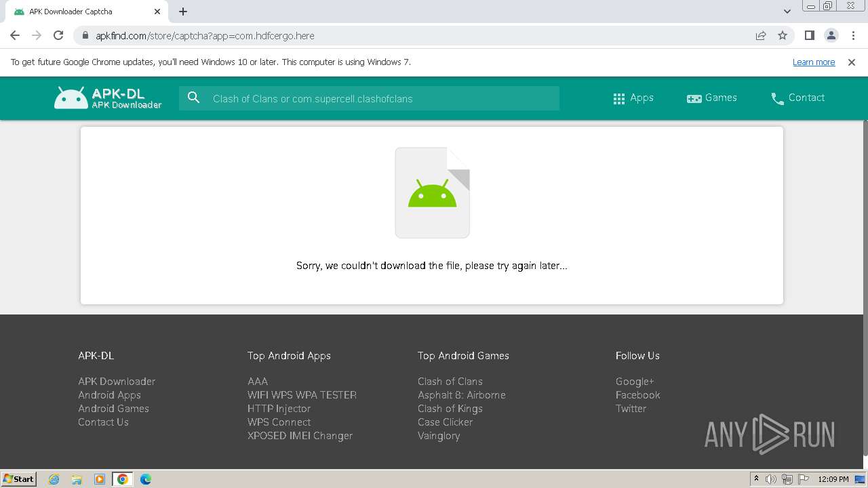Open the Windows Start menu
The height and width of the screenshot is (488, 868).
point(18,479)
